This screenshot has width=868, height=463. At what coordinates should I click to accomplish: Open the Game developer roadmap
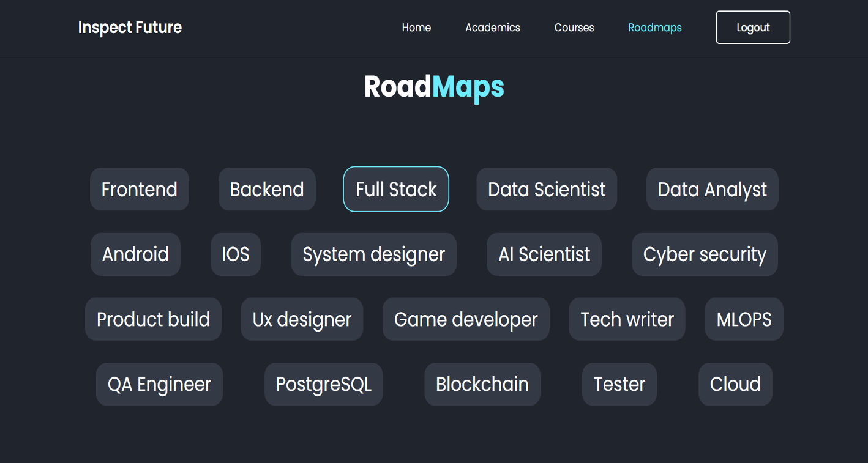pos(466,319)
